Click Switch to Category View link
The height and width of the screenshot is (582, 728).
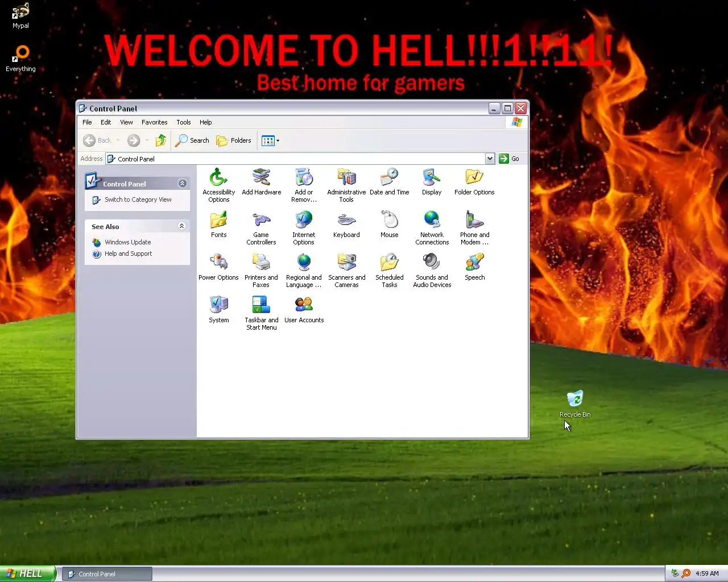pos(138,199)
